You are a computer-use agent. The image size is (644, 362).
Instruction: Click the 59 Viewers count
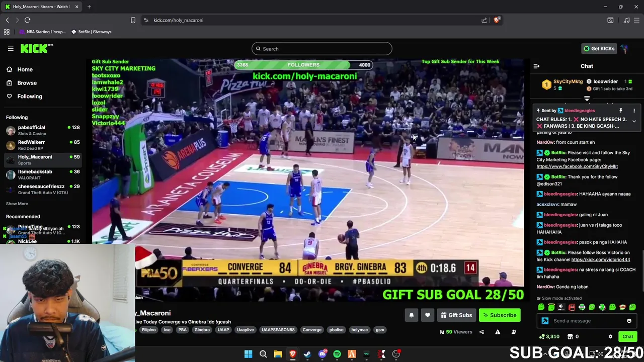[x=456, y=332]
